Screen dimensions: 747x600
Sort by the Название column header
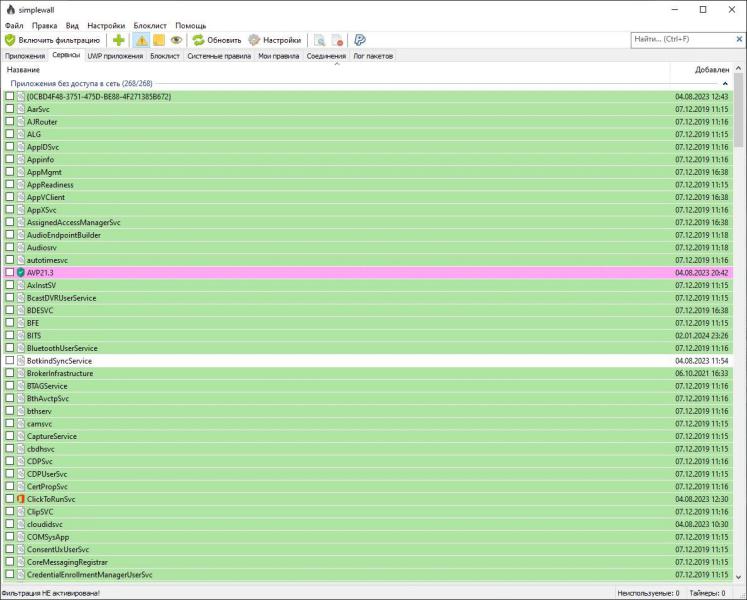335,70
